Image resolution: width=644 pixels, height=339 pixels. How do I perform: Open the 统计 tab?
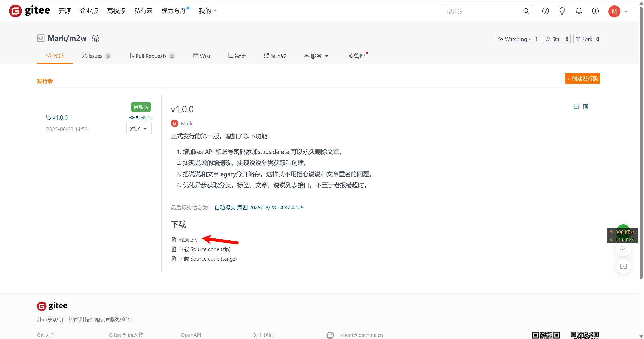(x=236, y=56)
